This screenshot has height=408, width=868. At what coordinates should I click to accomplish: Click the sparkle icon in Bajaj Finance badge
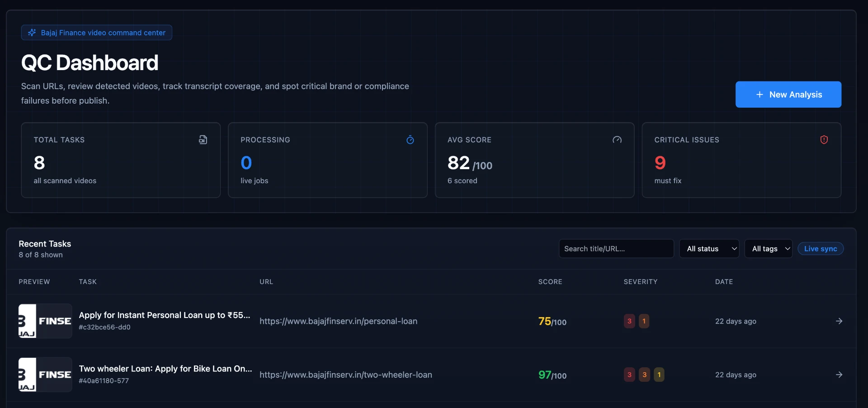[32, 33]
